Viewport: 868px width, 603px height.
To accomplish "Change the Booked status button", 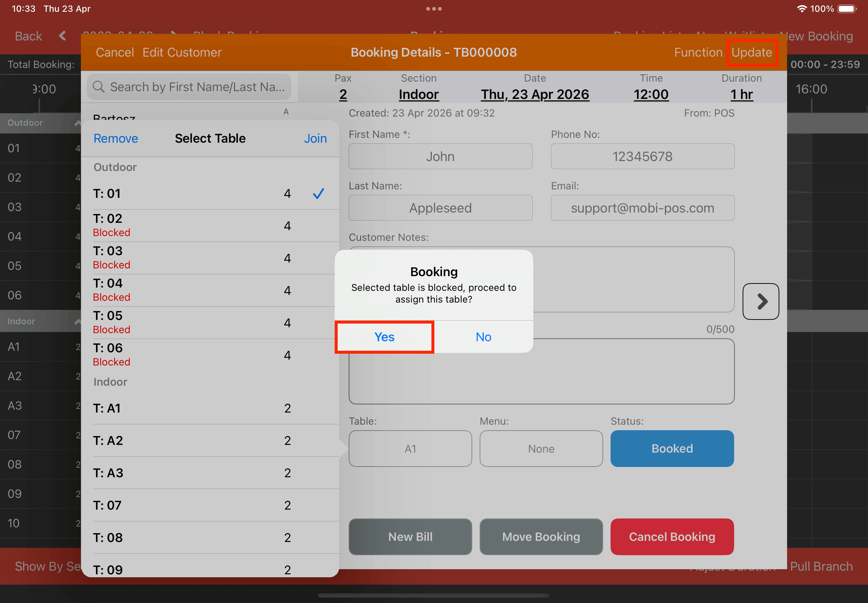I will click(x=672, y=449).
